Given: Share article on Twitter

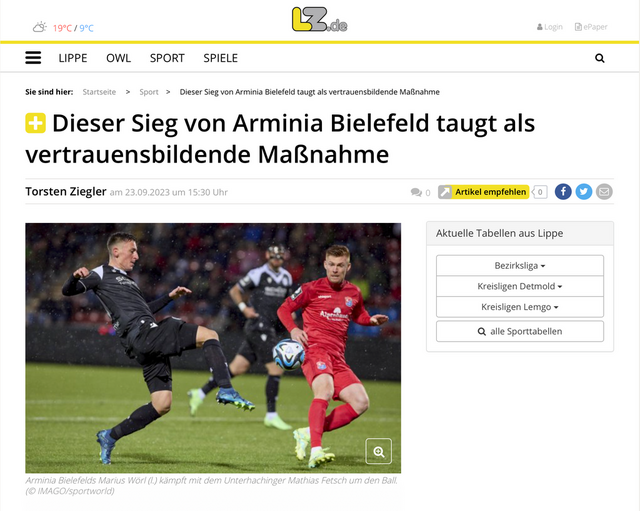Looking at the screenshot, I should point(584,192).
